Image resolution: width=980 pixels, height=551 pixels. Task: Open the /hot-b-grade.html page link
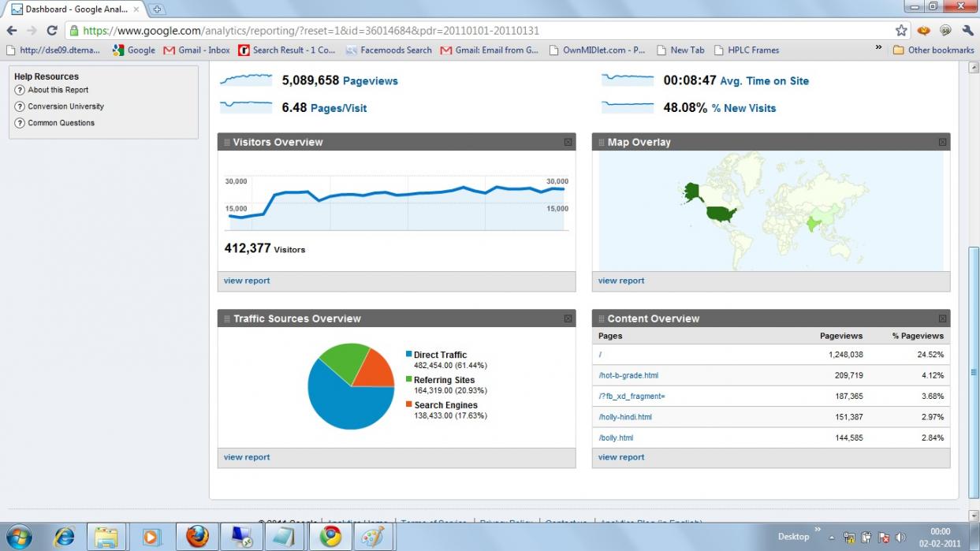point(628,376)
